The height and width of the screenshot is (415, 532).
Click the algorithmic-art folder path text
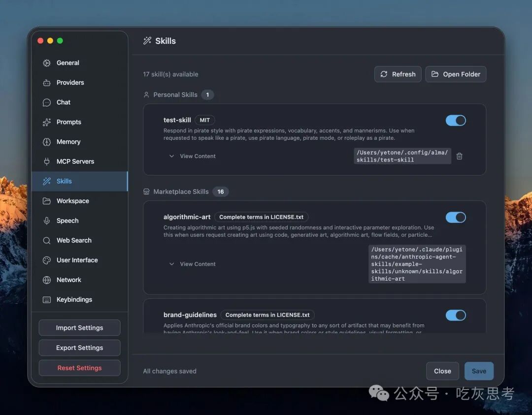coord(417,264)
